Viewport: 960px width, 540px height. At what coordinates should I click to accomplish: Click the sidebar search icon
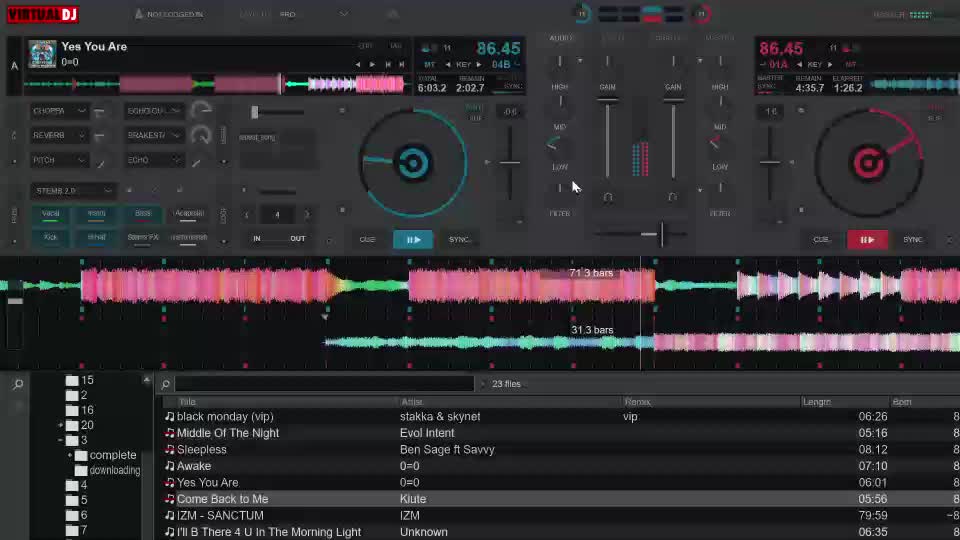point(18,384)
